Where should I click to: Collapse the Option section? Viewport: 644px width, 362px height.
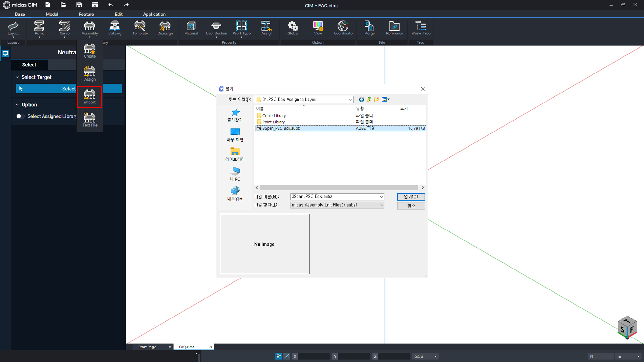point(17,105)
